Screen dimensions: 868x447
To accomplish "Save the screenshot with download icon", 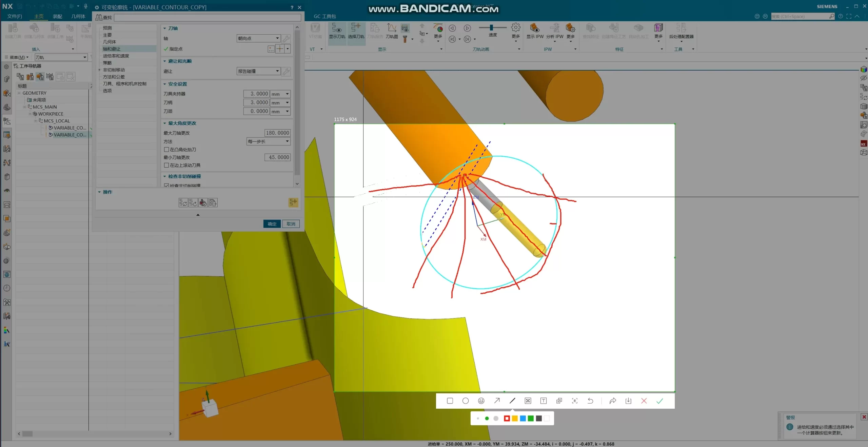I will point(628,401).
